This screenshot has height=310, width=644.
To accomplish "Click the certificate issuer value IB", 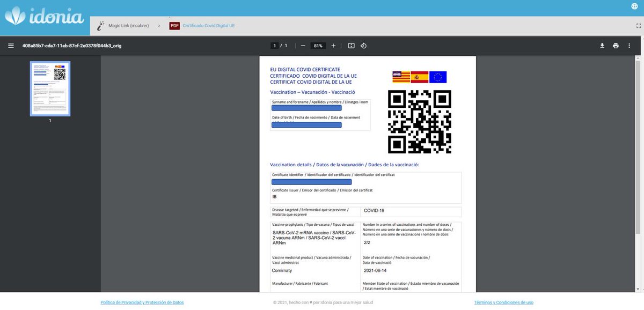I will 275,197.
